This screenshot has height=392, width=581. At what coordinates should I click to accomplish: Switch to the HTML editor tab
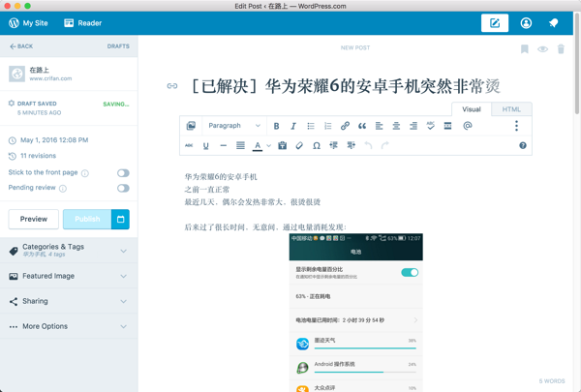pos(511,109)
